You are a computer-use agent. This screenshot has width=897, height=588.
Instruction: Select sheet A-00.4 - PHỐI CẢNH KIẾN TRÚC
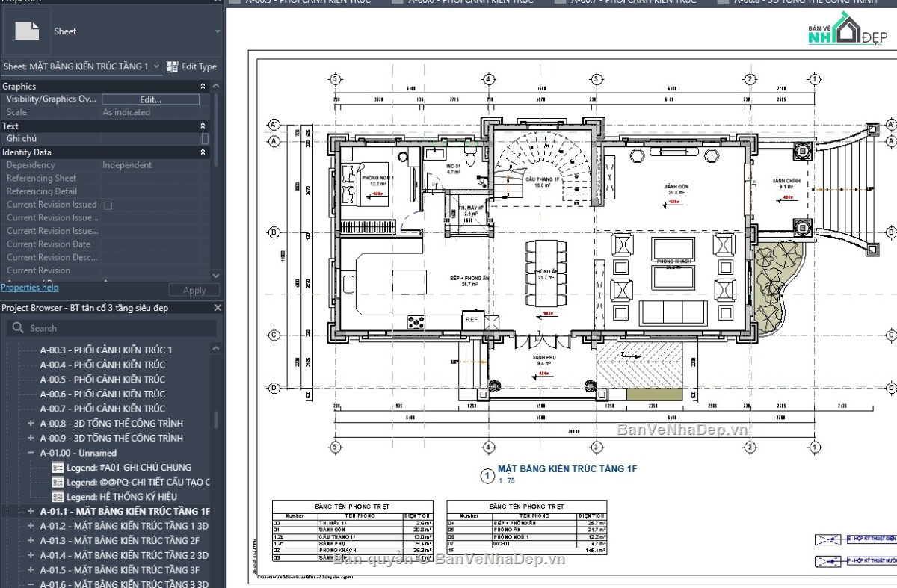102,365
